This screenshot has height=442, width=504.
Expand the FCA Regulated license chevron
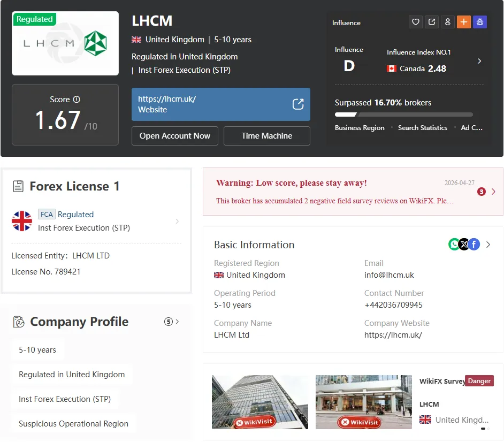point(177,221)
